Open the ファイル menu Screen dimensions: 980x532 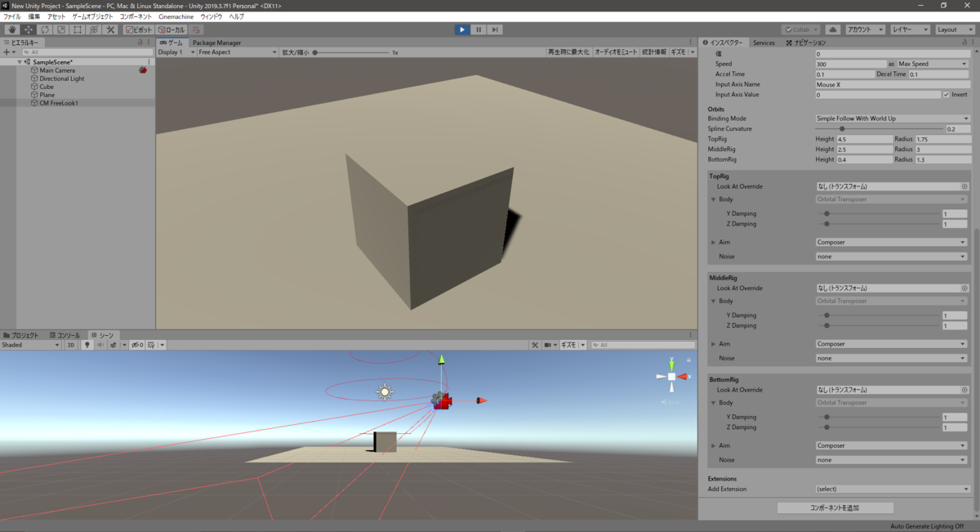tap(12, 16)
